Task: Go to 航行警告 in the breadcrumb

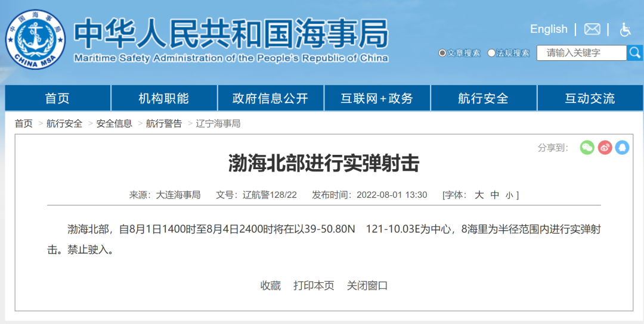Action: (x=164, y=123)
